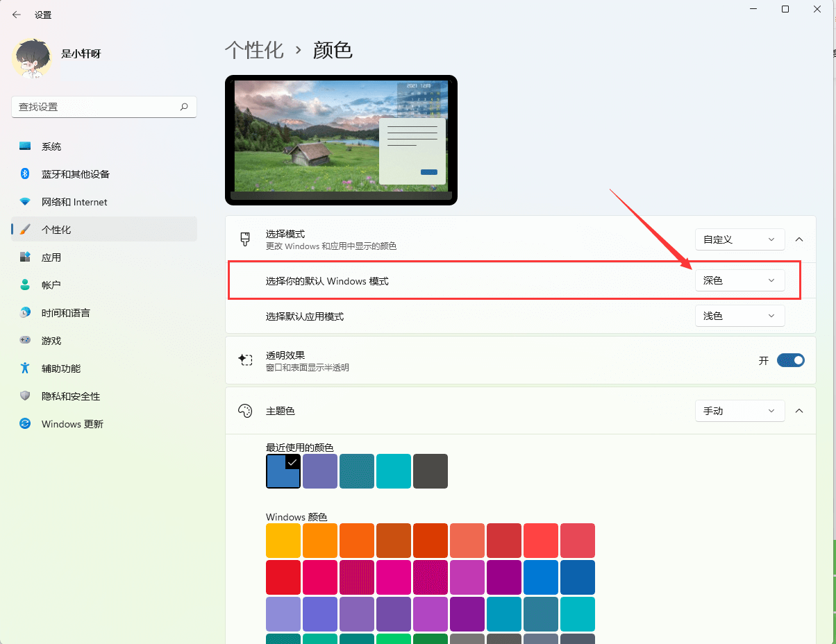Open 时间和语言 settings
The height and width of the screenshot is (644, 836).
click(x=63, y=312)
